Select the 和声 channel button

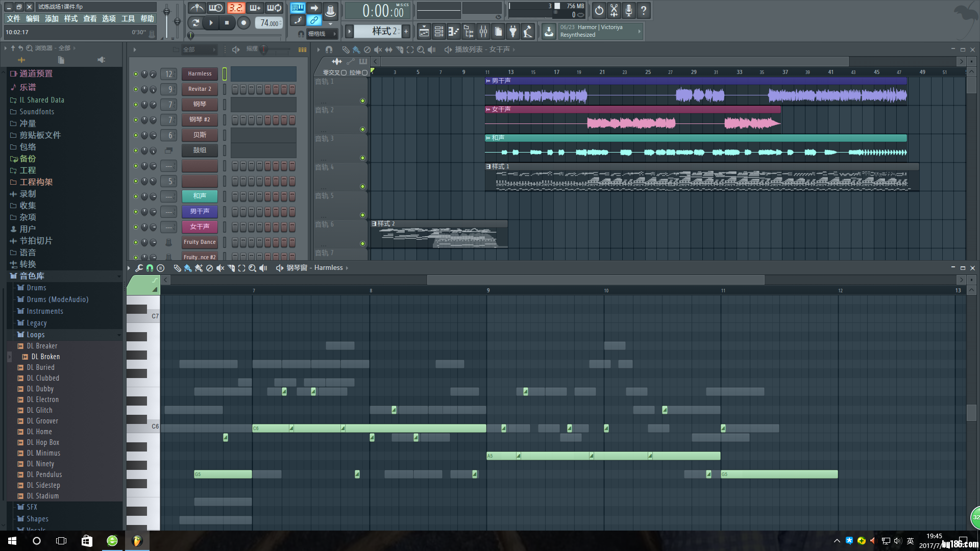click(200, 196)
